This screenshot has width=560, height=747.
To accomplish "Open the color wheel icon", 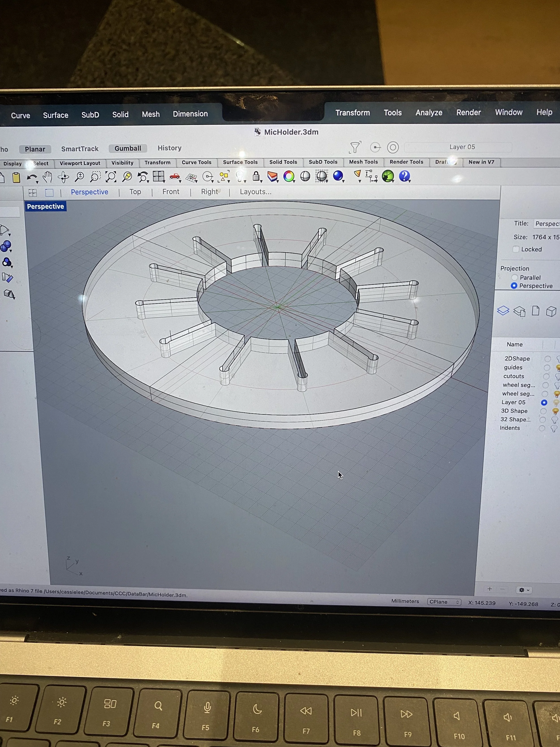I will pos(289,176).
